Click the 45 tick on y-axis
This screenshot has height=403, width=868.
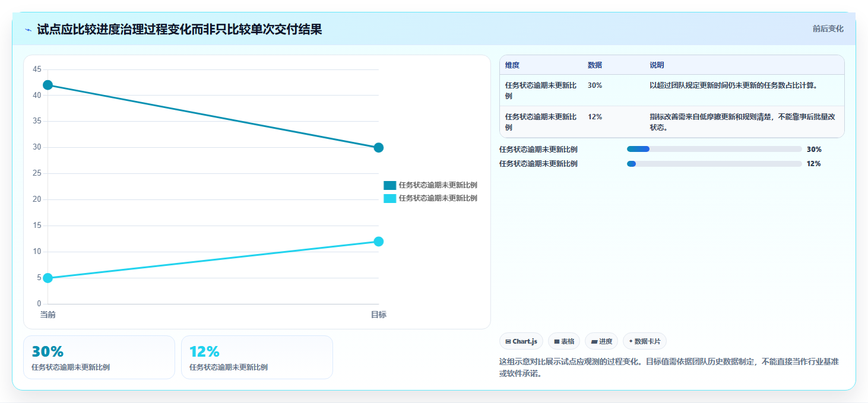point(37,69)
